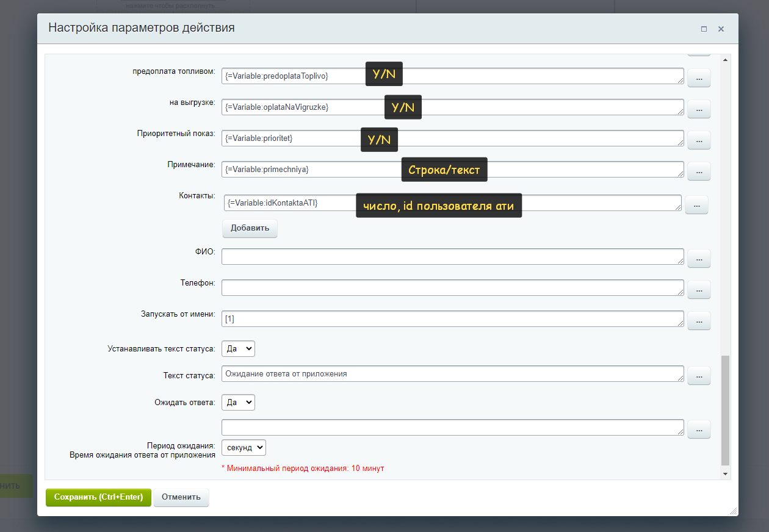Click the Отменить button
Screen dimensions: 769x532
[x=181, y=497]
